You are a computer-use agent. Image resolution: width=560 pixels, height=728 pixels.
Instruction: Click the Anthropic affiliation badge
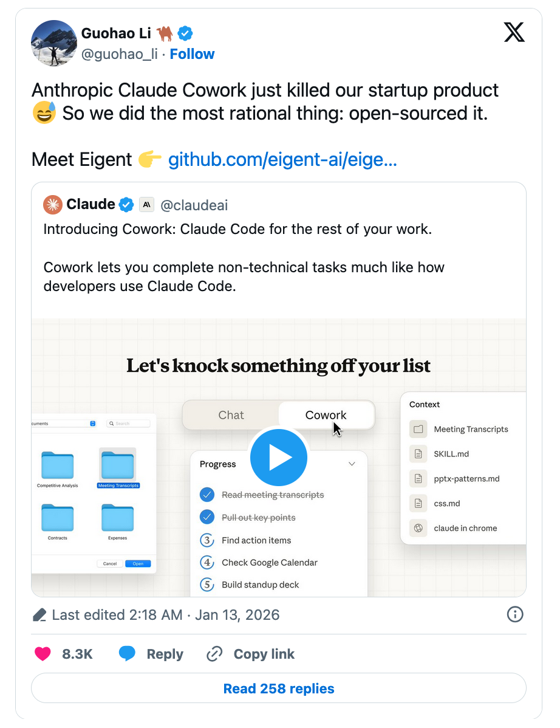pos(146,205)
